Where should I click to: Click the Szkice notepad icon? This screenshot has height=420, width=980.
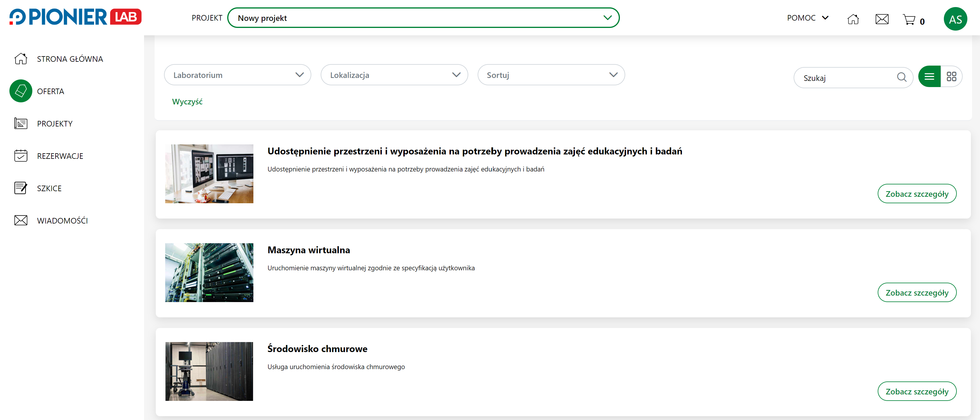(21, 188)
